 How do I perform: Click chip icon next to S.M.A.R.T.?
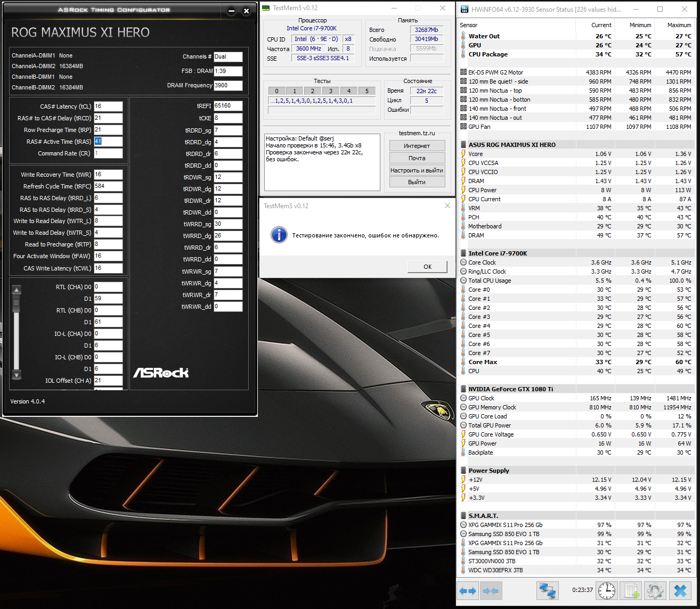coord(463,516)
